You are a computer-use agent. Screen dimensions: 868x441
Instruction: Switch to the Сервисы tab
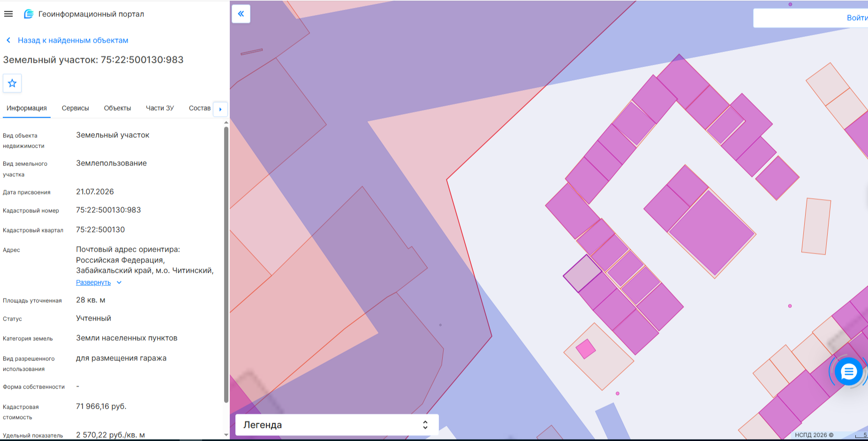pos(75,108)
